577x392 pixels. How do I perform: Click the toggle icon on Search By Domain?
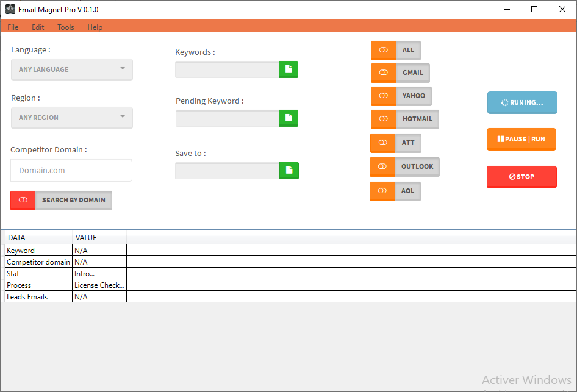coord(23,200)
